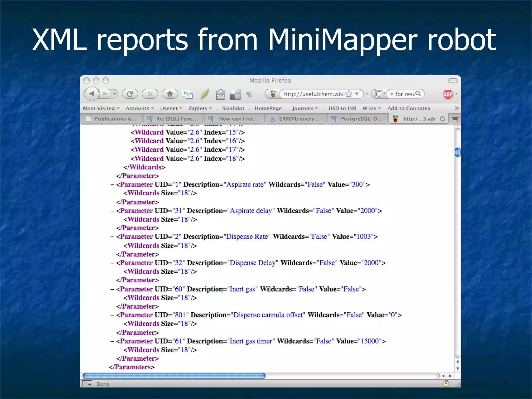Screen dimensions: 532x399
Task: Collapse the Dispense Rate Parameter node
Action: pos(112,237)
